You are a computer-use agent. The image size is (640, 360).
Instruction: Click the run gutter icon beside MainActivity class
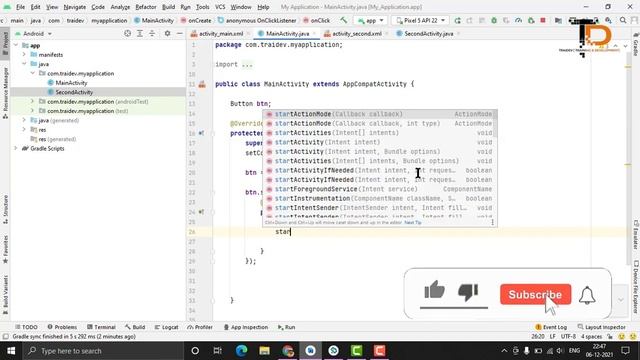pyautogui.click(x=202, y=84)
